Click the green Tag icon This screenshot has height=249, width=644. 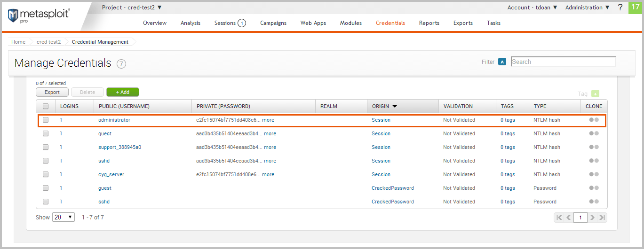(x=595, y=94)
